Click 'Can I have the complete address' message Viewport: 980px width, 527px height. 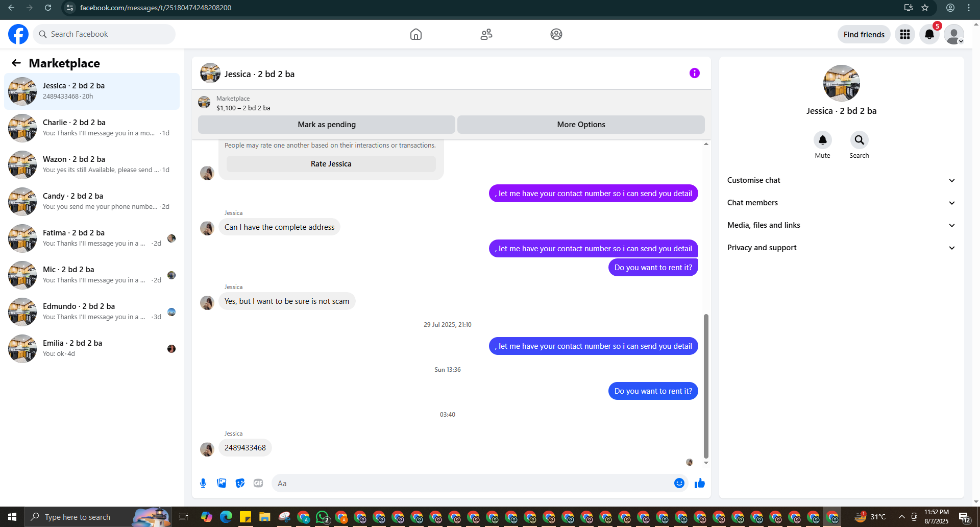coord(279,227)
